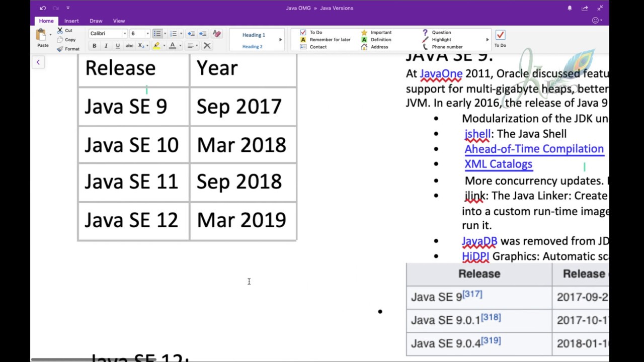
Task: Toggle Bold formatting
Action: pos(94,46)
